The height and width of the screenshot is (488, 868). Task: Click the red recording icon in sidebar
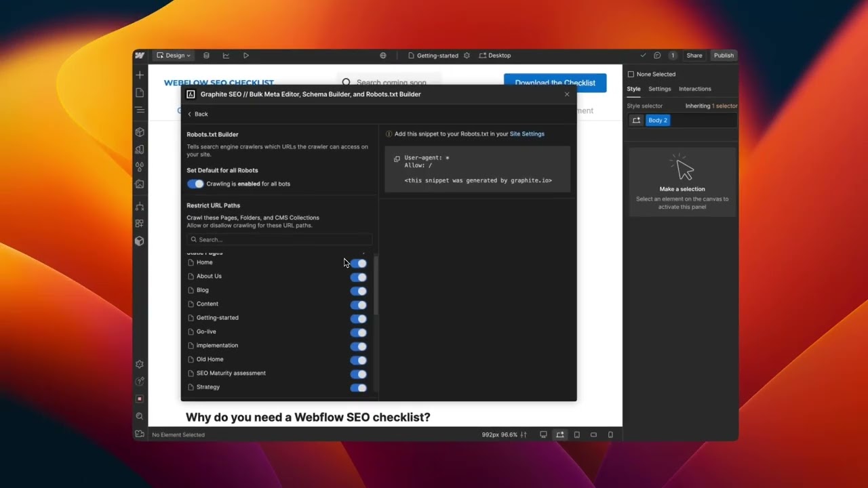pos(140,399)
